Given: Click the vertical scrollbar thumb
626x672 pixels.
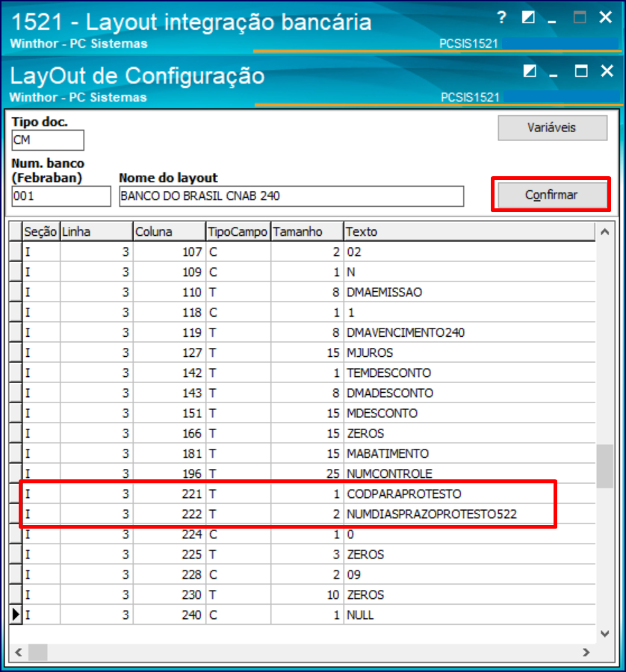Looking at the screenshot, I should click(605, 466).
